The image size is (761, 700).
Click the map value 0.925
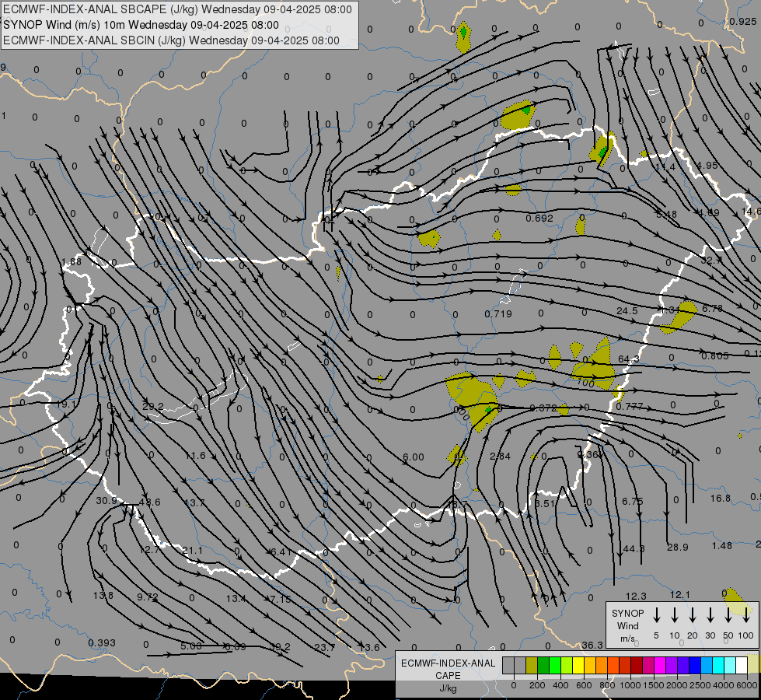[742, 21]
